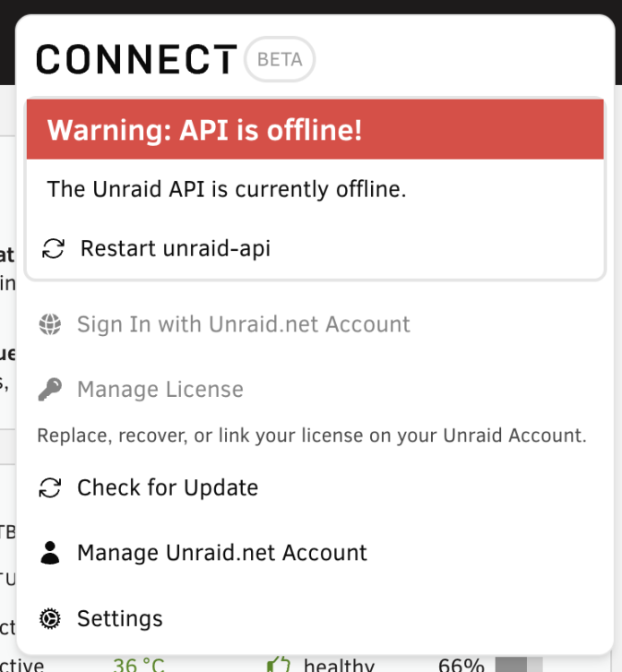Click the key icon beside Manage License
This screenshot has width=622, height=672.
[50, 389]
